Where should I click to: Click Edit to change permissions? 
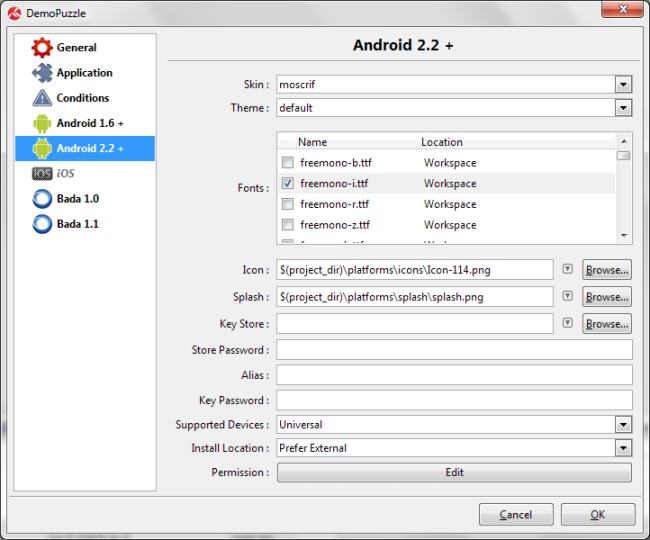tap(454, 472)
